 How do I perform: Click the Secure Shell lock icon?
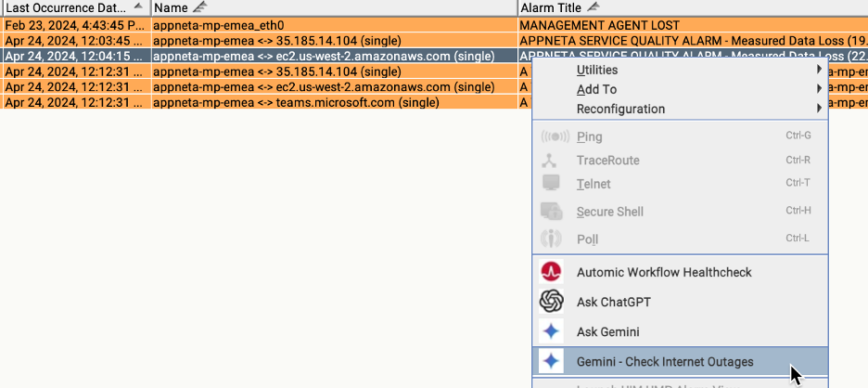[552, 212]
